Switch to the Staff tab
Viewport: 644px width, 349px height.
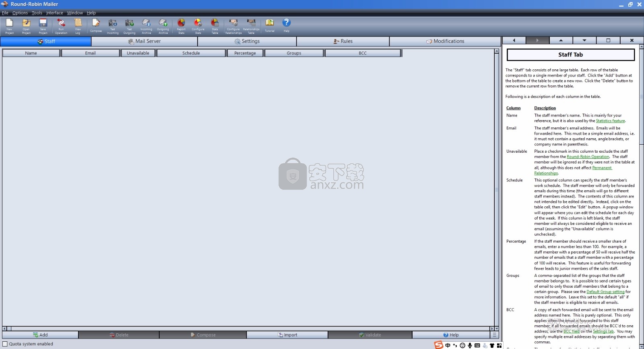point(46,42)
